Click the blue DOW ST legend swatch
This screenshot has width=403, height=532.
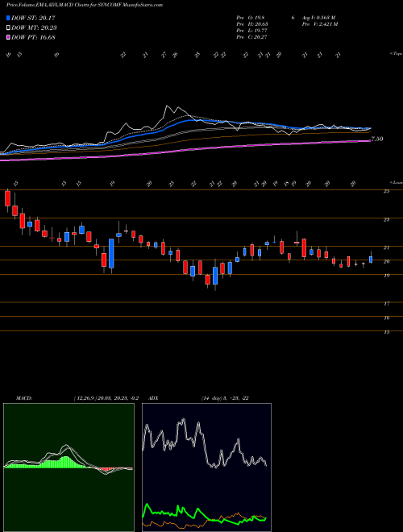8,18
